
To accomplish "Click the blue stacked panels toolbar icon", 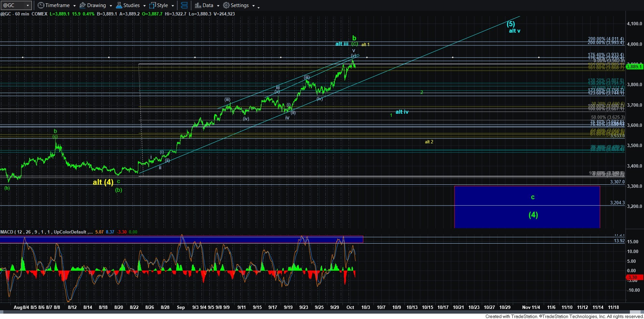I will pyautogui.click(x=184, y=5).
